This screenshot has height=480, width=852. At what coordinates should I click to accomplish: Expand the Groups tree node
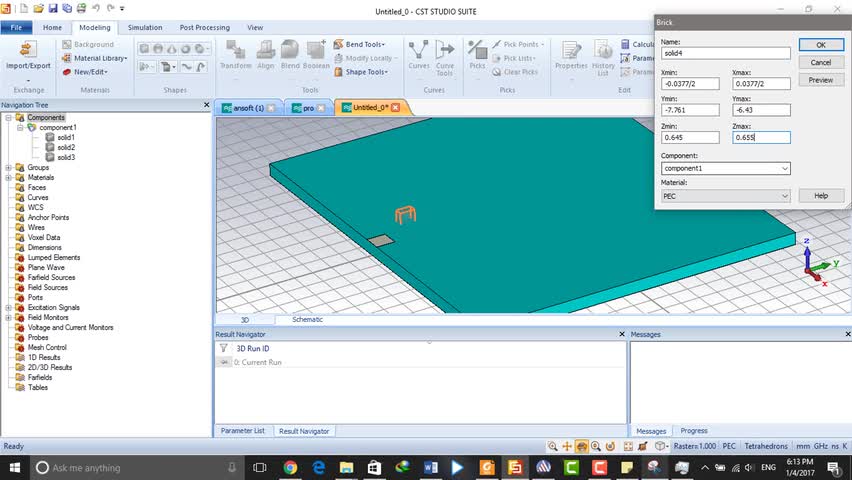tap(9, 167)
